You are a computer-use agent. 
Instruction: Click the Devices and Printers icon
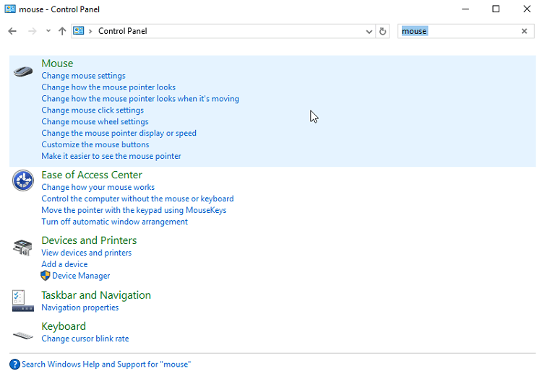(23, 248)
